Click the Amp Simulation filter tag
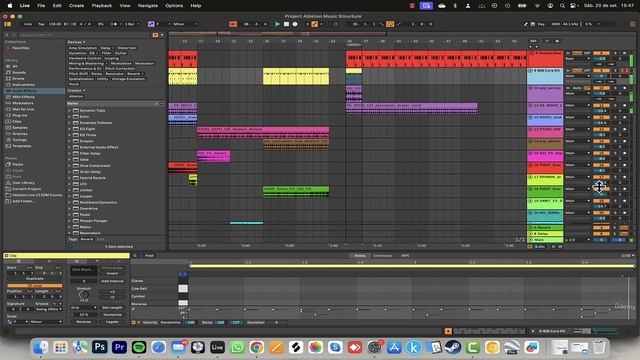Viewport: 640px width, 360px height. 82,48
